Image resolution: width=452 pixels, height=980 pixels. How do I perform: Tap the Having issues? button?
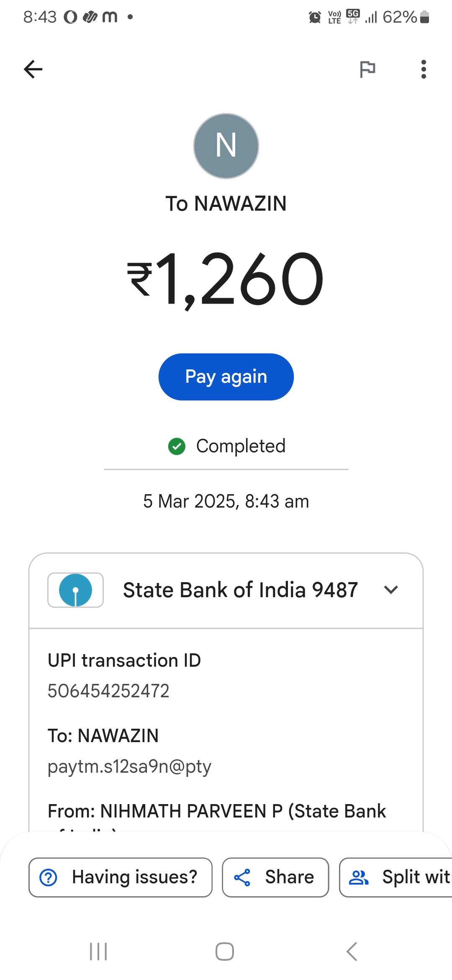(x=121, y=877)
